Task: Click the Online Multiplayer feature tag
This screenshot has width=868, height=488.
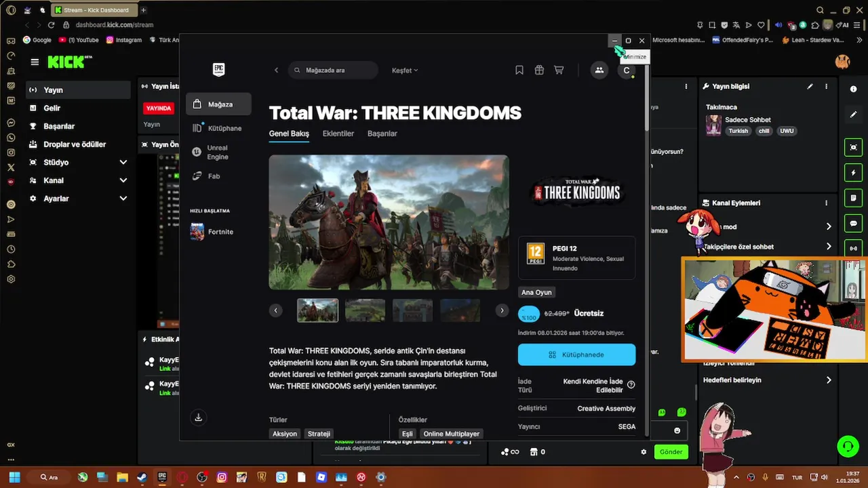Action: [452, 434]
